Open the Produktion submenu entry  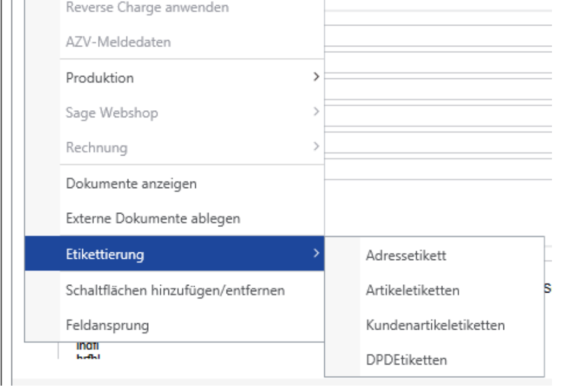click(100, 78)
